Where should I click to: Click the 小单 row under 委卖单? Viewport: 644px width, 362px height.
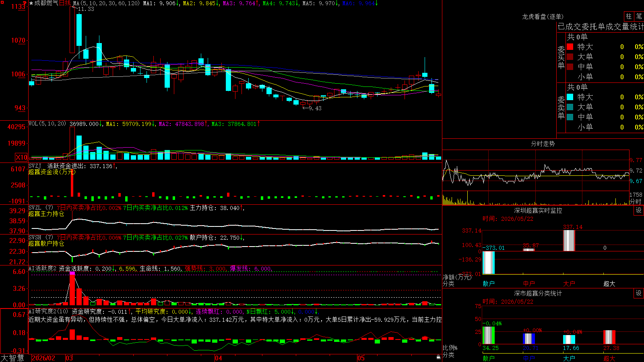605,127
